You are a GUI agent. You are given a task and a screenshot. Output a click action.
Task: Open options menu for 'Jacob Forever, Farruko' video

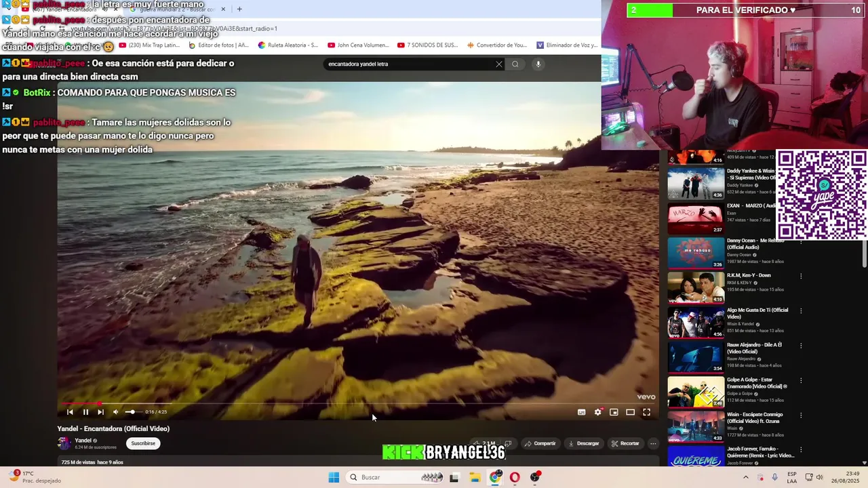(801, 449)
